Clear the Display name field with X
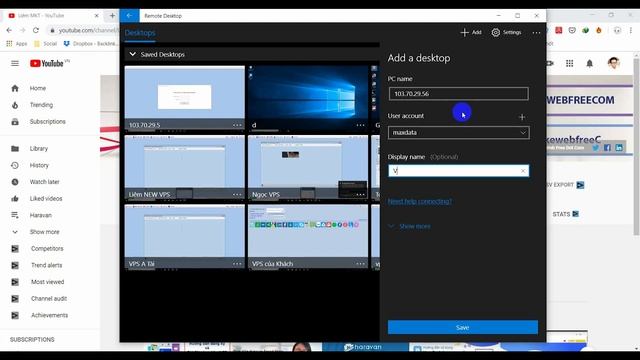This screenshot has width=640, height=360. click(523, 171)
